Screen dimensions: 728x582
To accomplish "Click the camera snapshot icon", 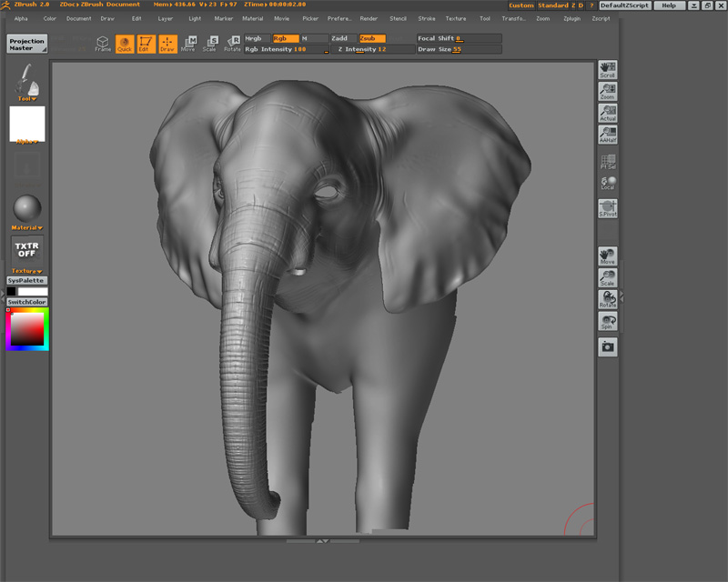I will tap(608, 347).
